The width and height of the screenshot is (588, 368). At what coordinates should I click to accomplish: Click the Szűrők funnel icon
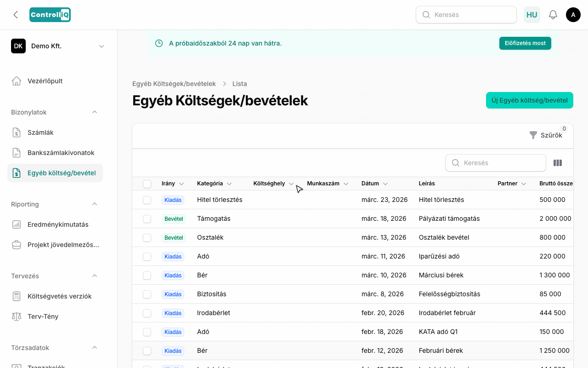[533, 135]
